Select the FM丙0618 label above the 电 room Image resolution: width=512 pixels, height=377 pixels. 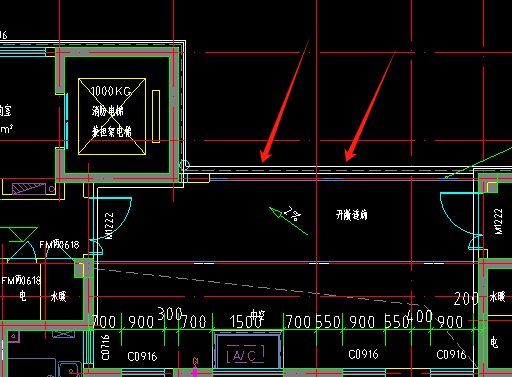pos(21,280)
